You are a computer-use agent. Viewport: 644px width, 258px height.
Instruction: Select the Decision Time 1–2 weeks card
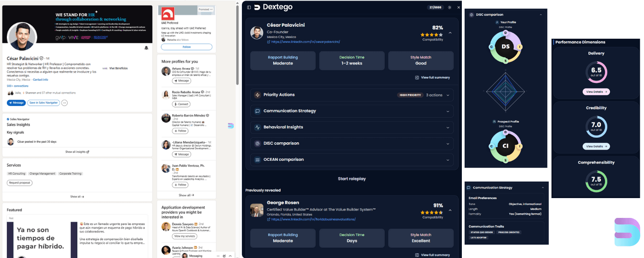click(352, 60)
